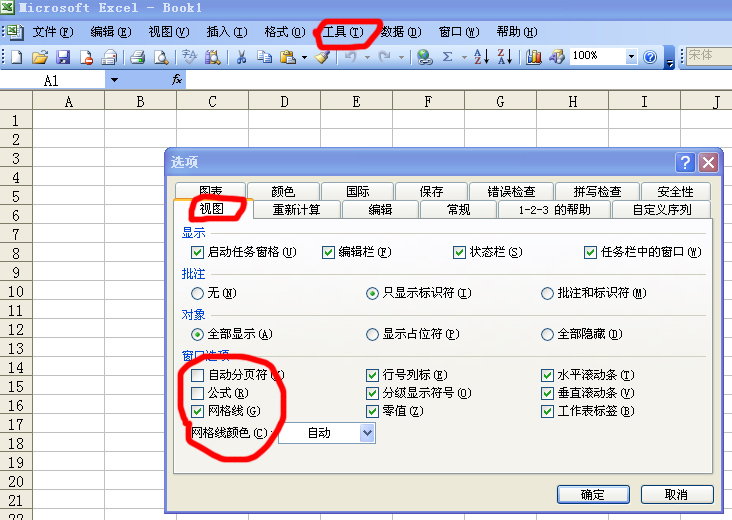Toggle 启动任务窗格 checkbox
This screenshot has width=732, height=520.
click(197, 253)
